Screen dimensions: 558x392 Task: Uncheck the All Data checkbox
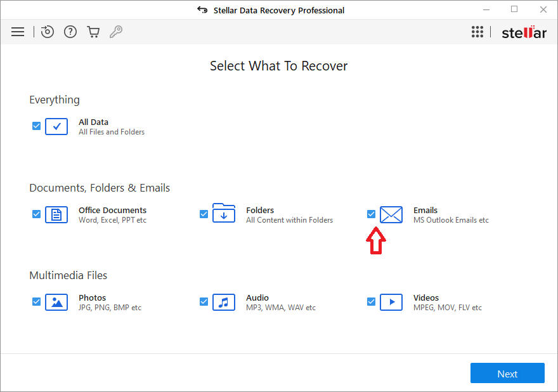click(x=36, y=126)
